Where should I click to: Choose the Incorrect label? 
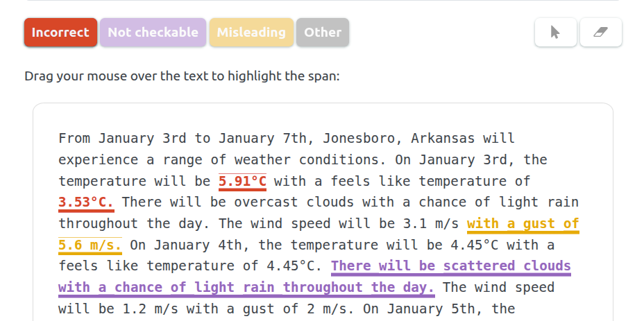tap(60, 33)
